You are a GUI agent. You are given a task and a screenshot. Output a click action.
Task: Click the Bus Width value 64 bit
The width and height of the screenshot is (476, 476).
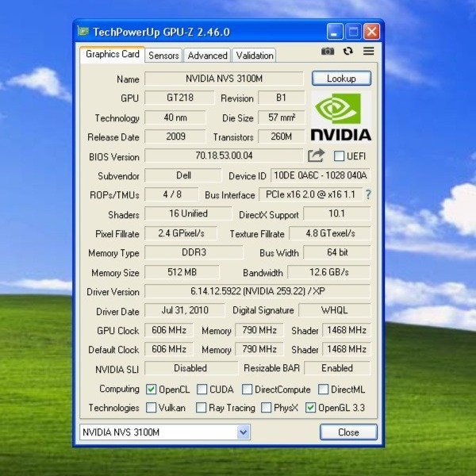pyautogui.click(x=337, y=252)
